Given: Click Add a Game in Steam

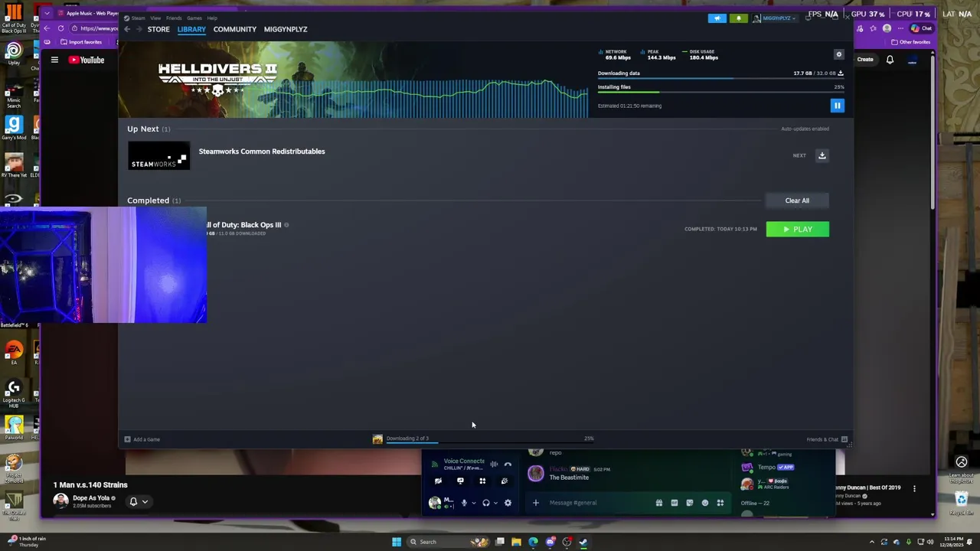Looking at the screenshot, I should pos(142,439).
